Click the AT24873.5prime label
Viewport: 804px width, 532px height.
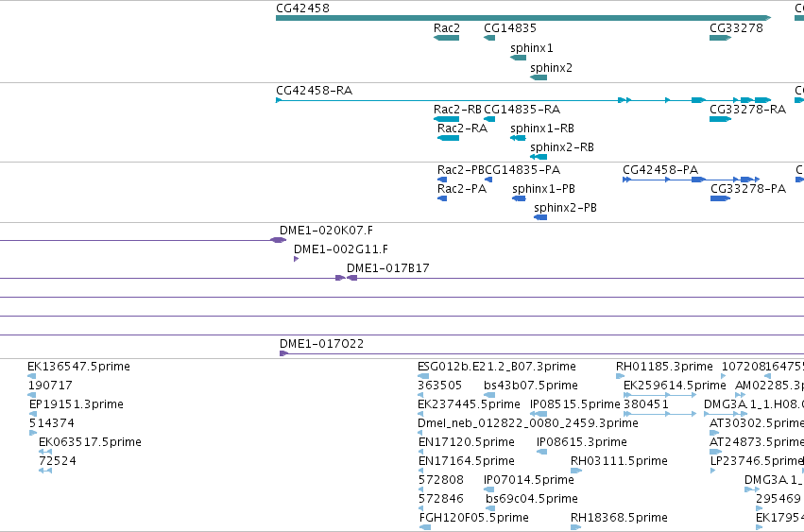click(x=757, y=442)
